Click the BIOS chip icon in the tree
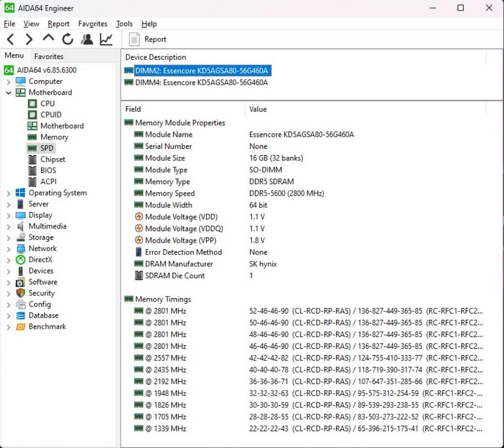 32,170
